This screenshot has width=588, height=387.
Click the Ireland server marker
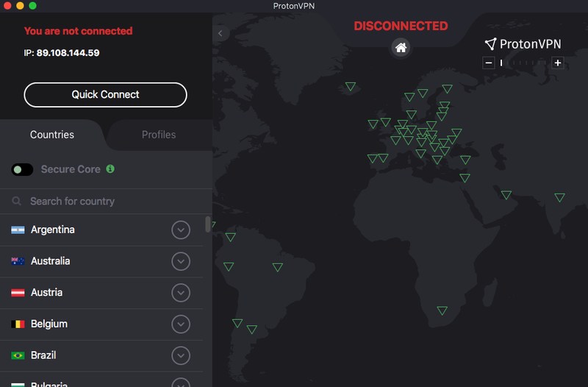pyautogui.click(x=373, y=124)
